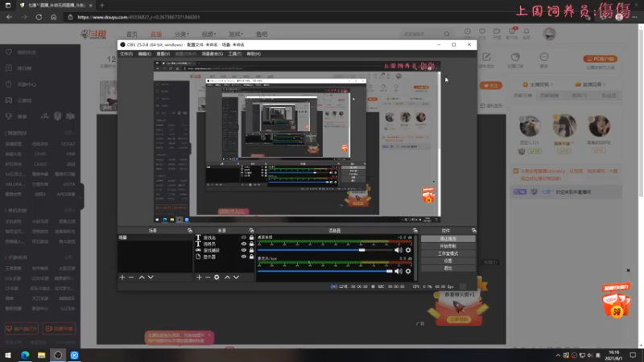The image size is (644, 362).
Task: Remove the selected scene using the Scenes minus icon
Action: click(131, 278)
